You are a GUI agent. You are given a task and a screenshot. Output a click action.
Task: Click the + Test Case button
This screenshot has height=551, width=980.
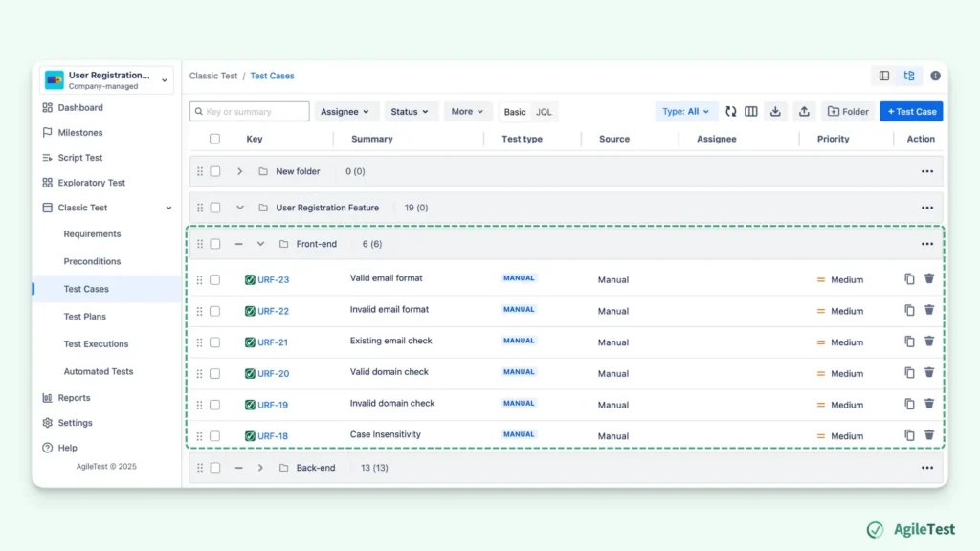911,112
